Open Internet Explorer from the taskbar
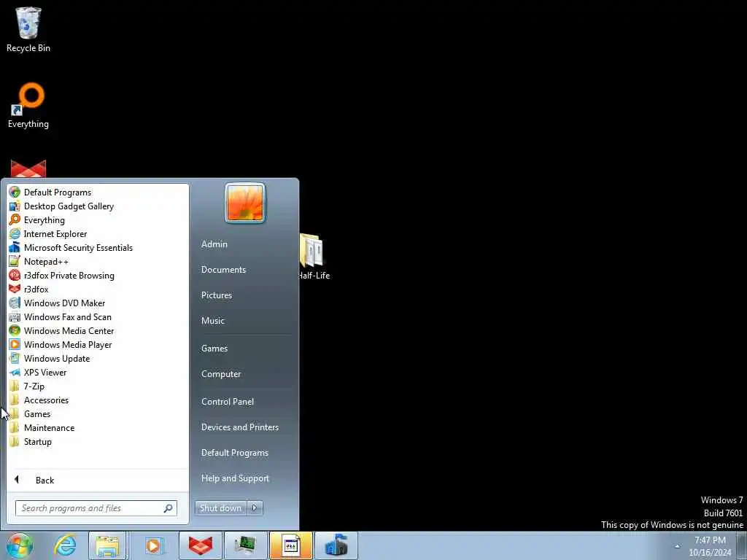Image resolution: width=747 pixels, height=560 pixels. (x=65, y=545)
